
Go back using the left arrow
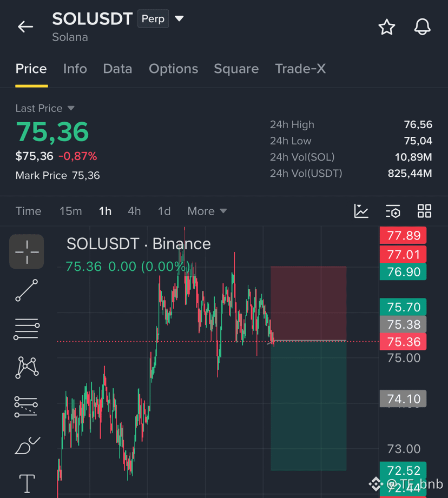pyautogui.click(x=25, y=26)
